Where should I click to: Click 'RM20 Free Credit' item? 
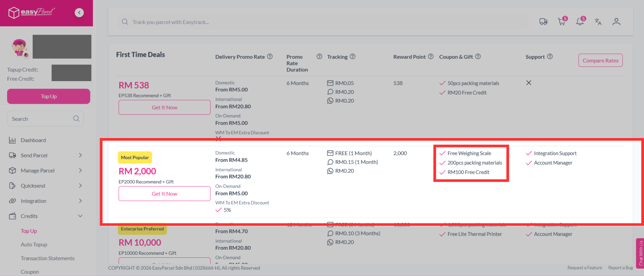(467, 93)
